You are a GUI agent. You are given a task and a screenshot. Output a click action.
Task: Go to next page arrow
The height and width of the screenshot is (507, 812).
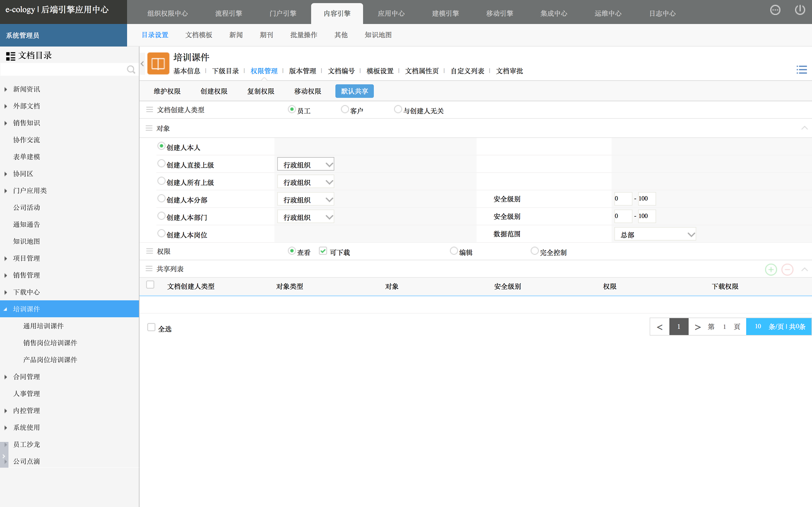coord(697,327)
